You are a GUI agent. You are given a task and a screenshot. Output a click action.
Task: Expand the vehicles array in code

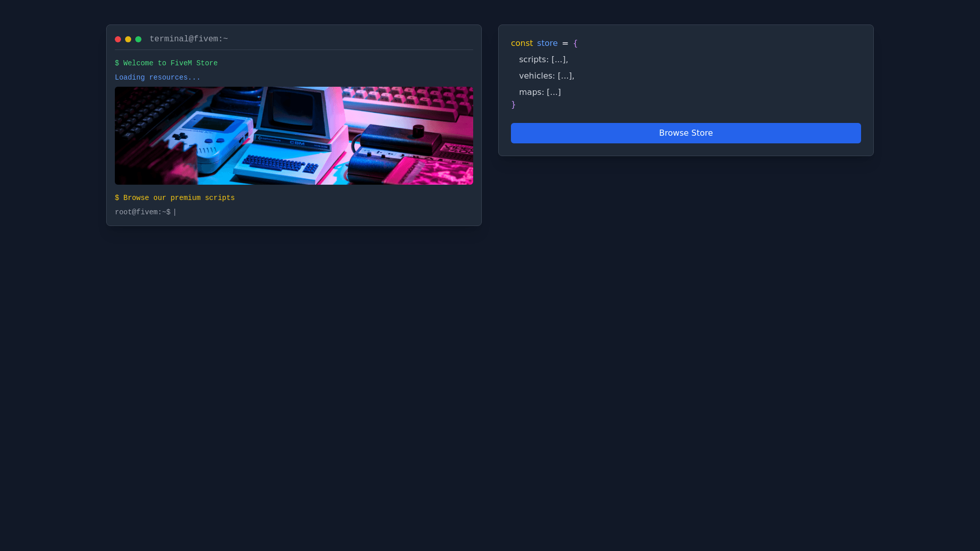[x=565, y=76]
